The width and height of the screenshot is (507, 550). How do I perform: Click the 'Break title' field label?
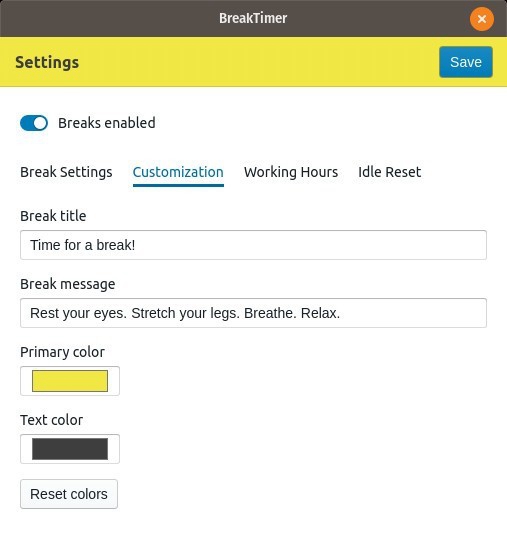[x=53, y=216]
